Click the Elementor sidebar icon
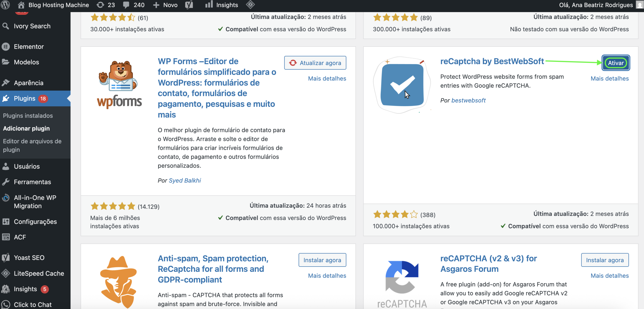 [x=6, y=47]
